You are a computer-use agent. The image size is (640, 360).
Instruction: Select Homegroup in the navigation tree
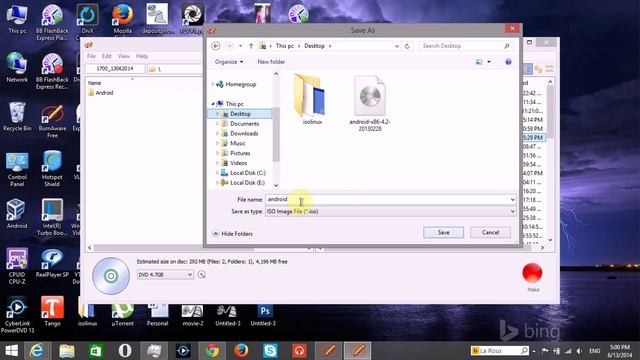tap(240, 84)
